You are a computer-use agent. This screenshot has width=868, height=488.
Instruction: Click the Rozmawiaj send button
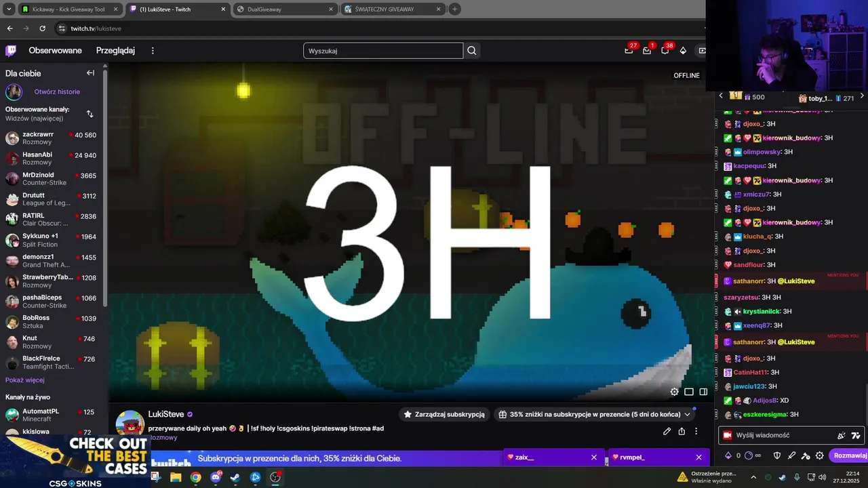coord(849,456)
